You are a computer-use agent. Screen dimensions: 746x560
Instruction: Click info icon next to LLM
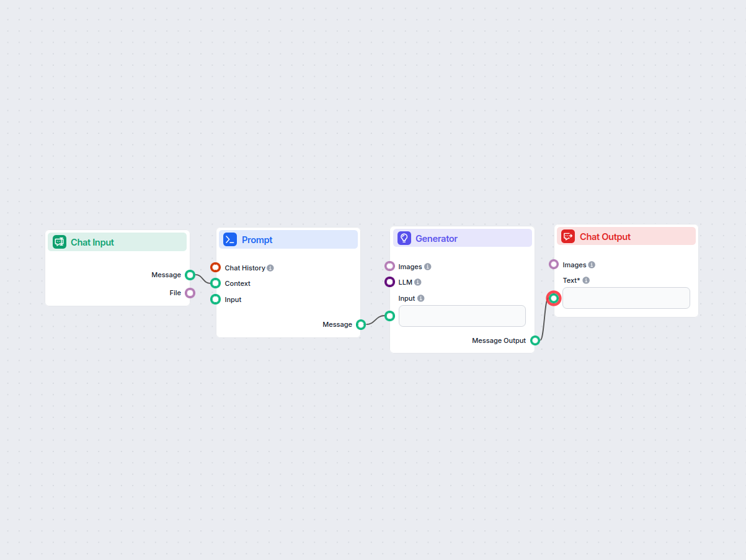(418, 282)
